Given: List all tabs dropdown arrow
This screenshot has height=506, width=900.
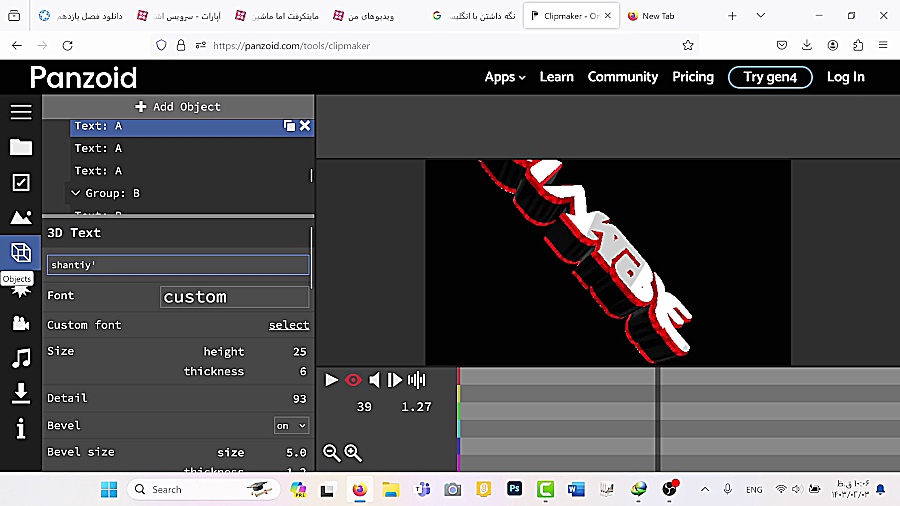Looking at the screenshot, I should tap(761, 15).
